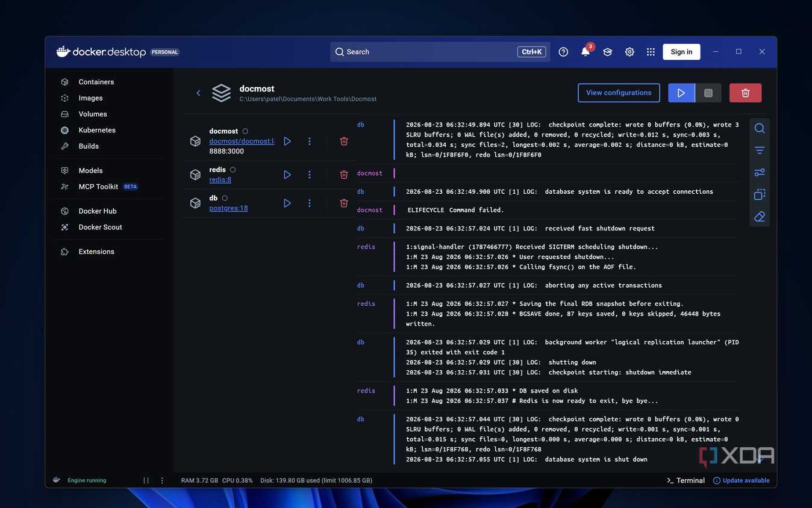Delete the db container
Image resolution: width=812 pixels, height=508 pixels.
[x=344, y=203]
